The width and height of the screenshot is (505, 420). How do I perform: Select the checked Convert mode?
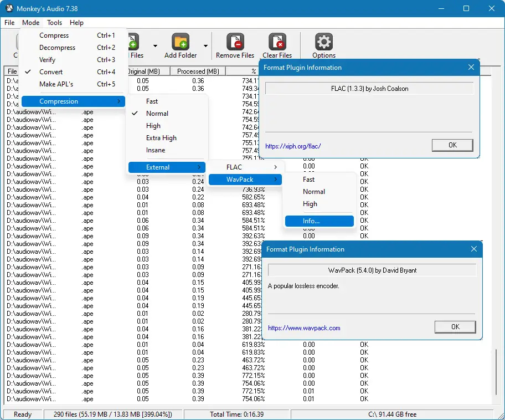pos(51,72)
